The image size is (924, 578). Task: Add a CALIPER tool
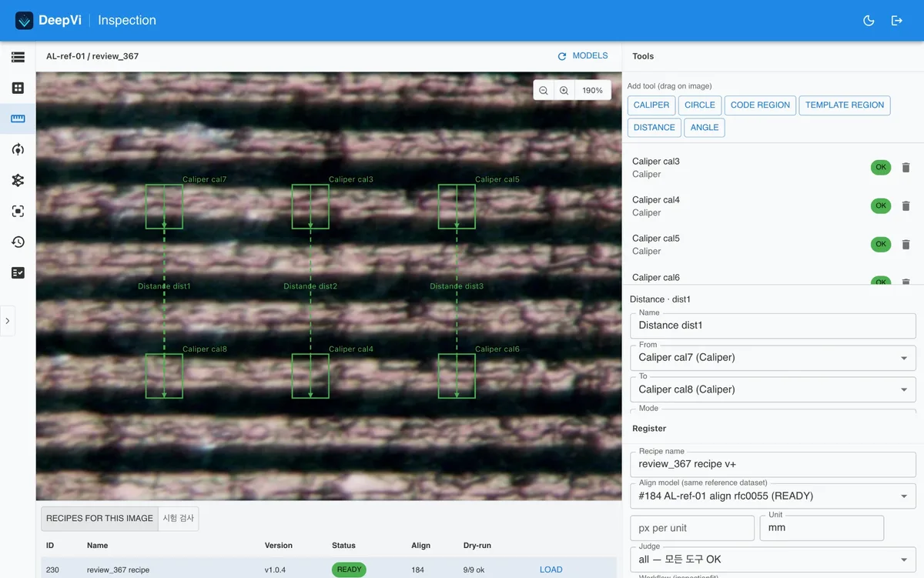(651, 105)
